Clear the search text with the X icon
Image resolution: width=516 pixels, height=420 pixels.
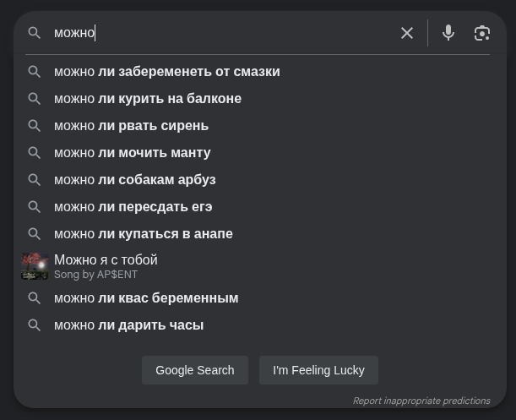407,33
